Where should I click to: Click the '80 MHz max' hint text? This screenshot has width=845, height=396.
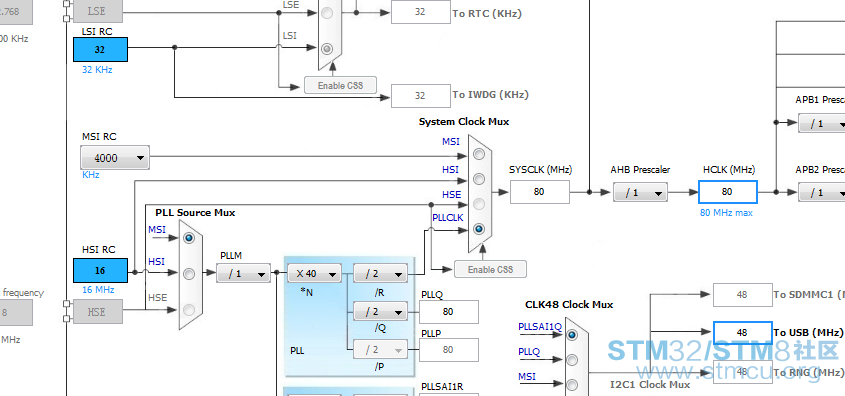pos(726,213)
